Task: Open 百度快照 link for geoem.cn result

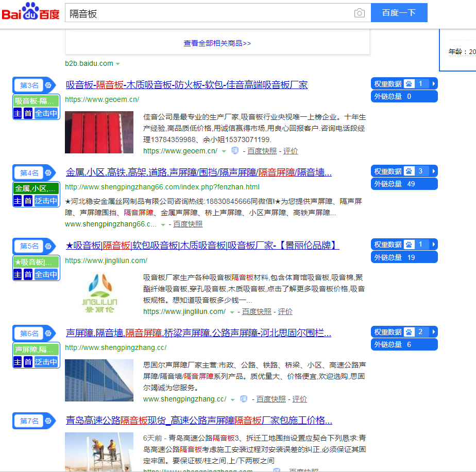Action: click(x=262, y=151)
